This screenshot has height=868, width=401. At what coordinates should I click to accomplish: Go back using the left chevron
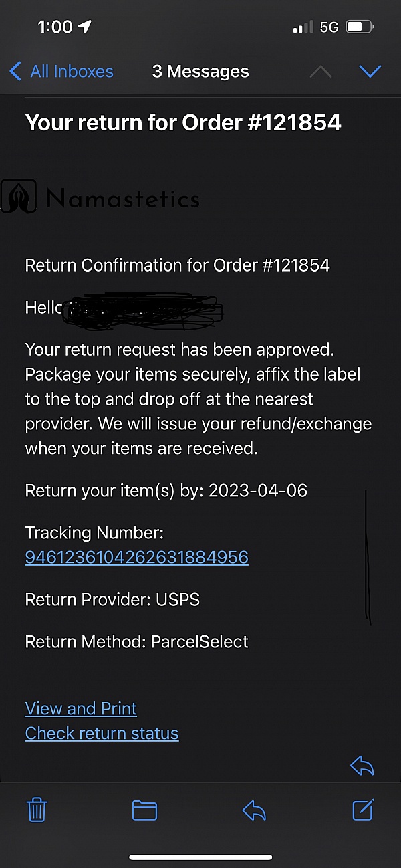15,72
